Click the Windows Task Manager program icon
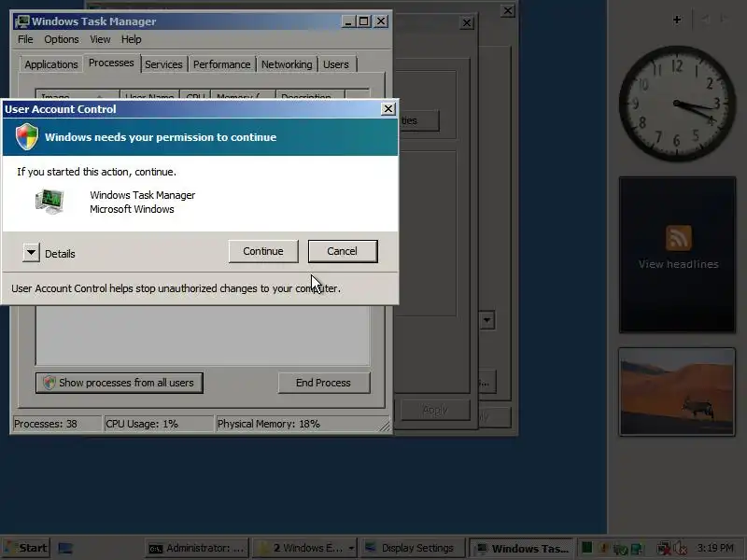Viewport: 747px width, 560px height. pyautogui.click(x=49, y=202)
